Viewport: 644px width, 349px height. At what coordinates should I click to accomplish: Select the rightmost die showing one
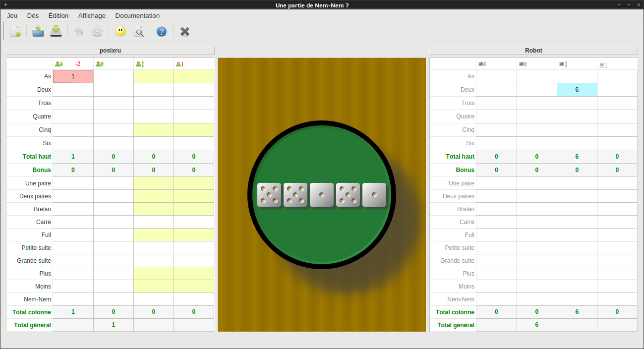(x=374, y=195)
